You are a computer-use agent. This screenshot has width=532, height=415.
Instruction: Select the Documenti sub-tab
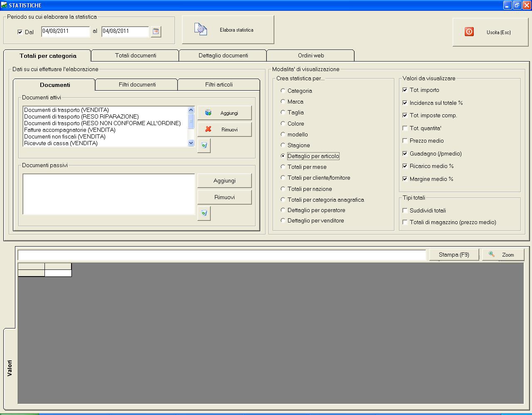tap(55, 85)
